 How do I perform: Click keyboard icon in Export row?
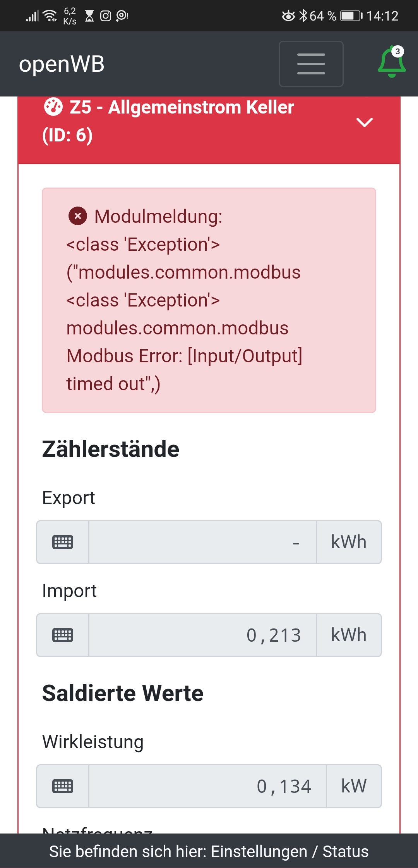pos(63,542)
